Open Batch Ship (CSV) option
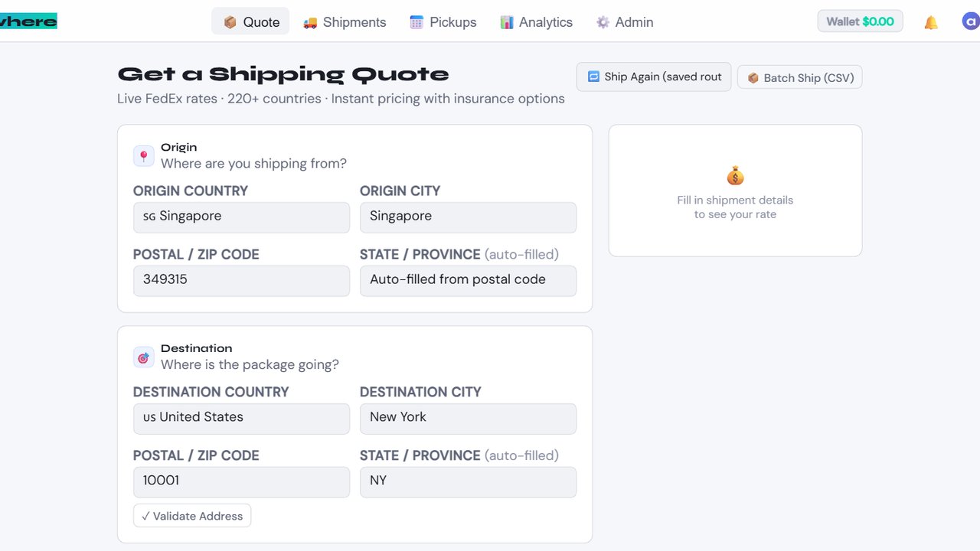The image size is (980, 551). coord(799,77)
